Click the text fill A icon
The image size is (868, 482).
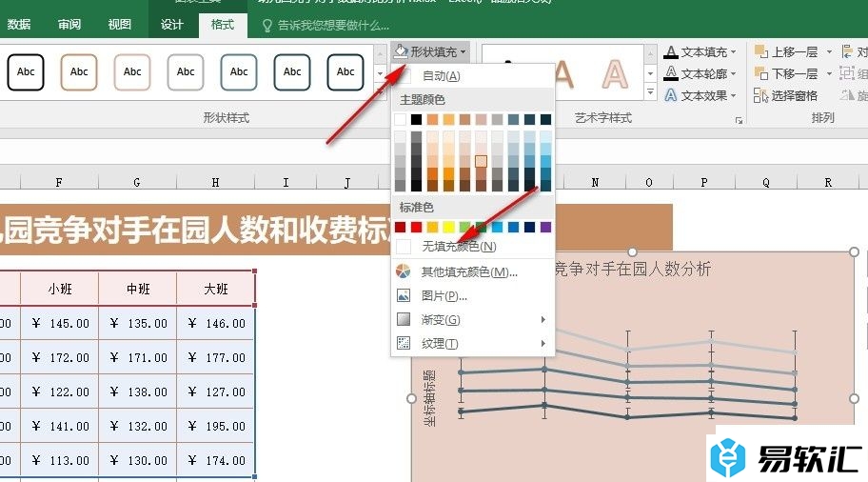pyautogui.click(x=671, y=52)
